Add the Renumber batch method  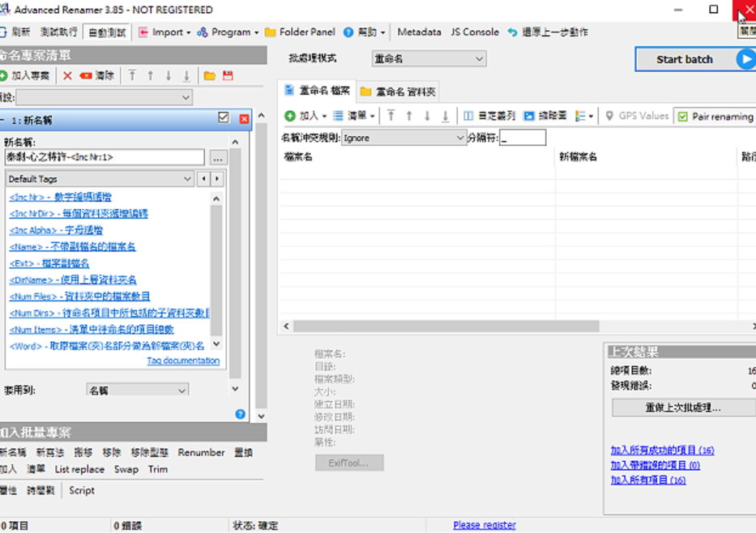click(201, 452)
